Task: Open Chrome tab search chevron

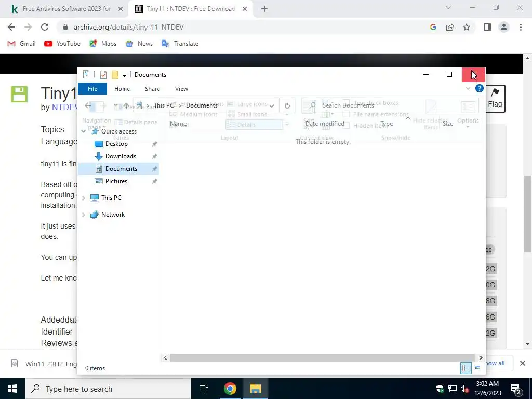Action: pyautogui.click(x=448, y=7)
